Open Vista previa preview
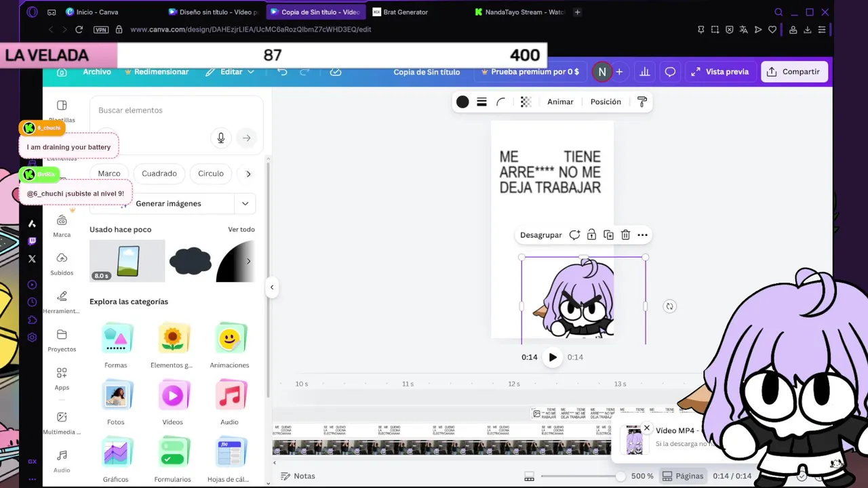Viewport: 868px width, 488px height. point(720,72)
